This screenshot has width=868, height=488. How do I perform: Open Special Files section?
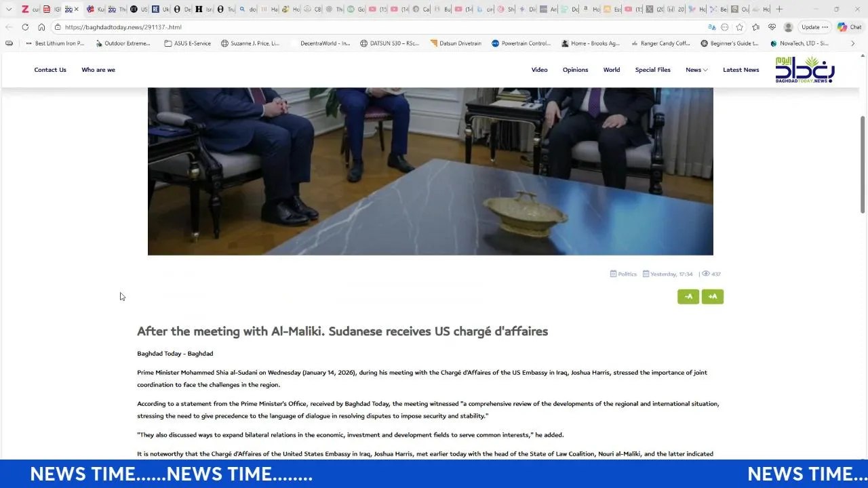653,70
